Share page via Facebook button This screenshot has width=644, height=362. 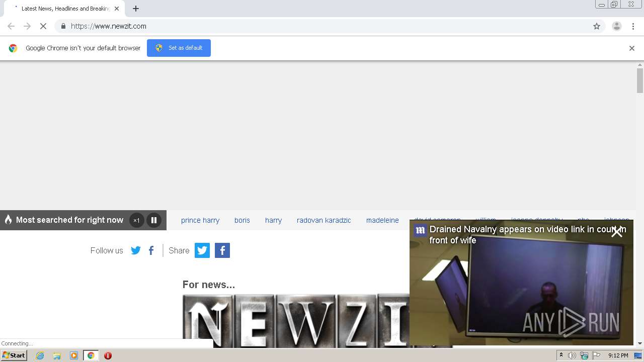tap(222, 250)
